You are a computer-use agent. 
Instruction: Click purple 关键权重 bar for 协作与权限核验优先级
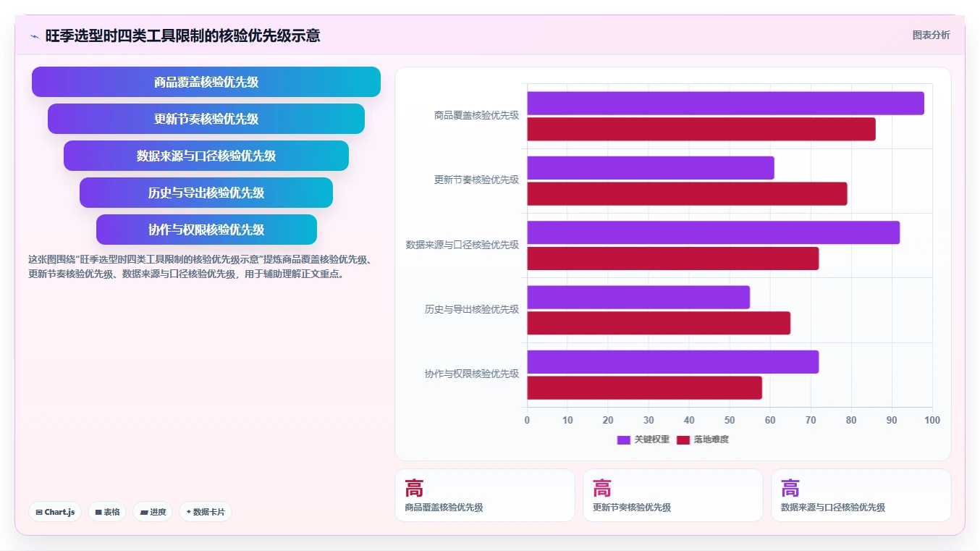pos(672,362)
